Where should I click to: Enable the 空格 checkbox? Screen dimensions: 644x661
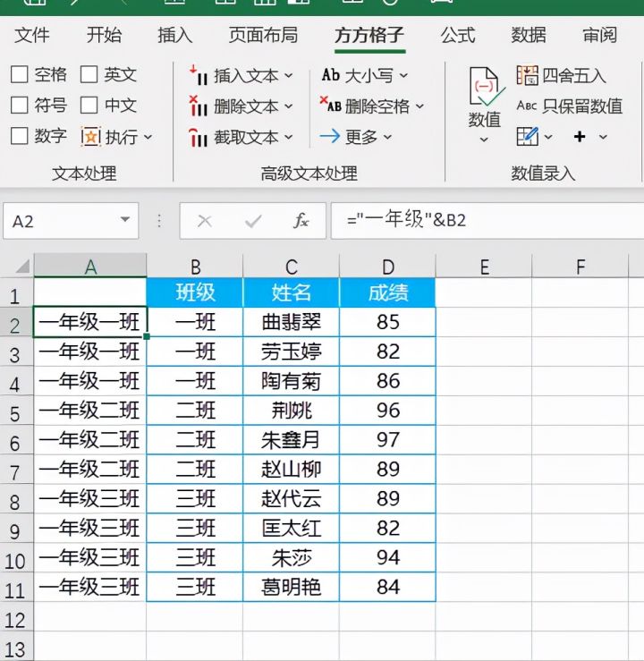tap(20, 74)
